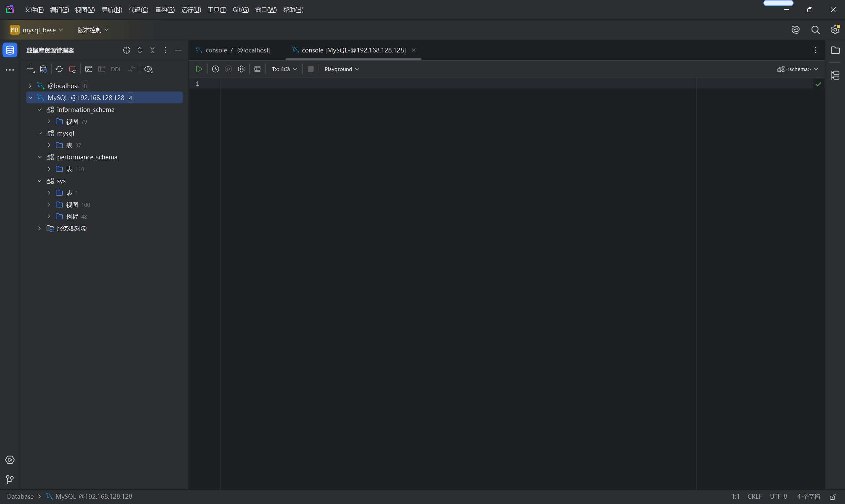Click the refresh database icon
The image size is (845, 504).
(x=59, y=69)
